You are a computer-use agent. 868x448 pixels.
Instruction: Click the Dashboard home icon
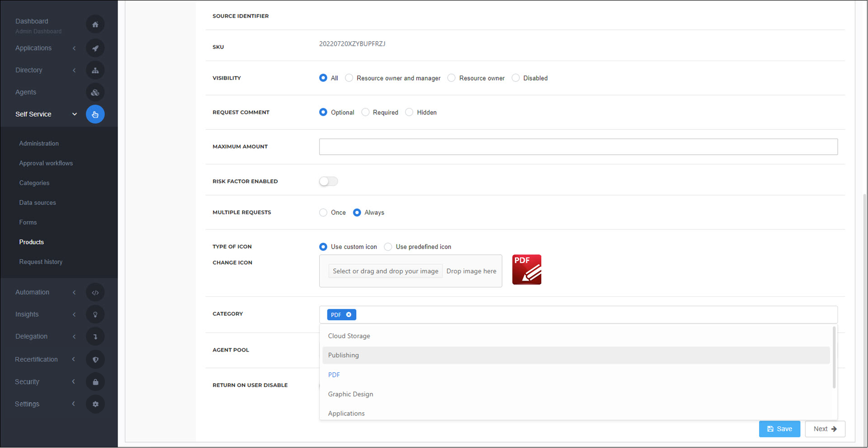point(95,24)
